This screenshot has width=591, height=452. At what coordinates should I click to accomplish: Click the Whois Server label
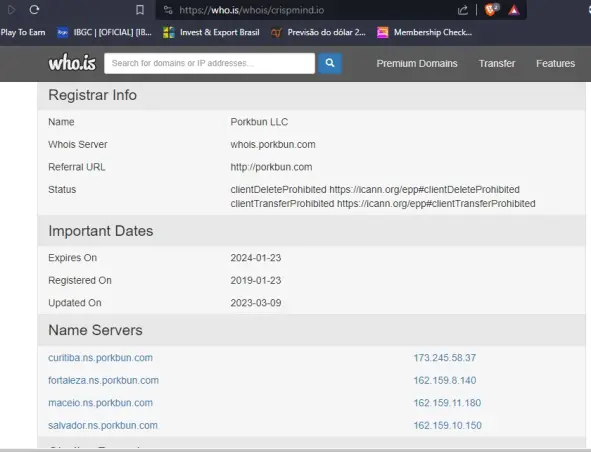(78, 144)
